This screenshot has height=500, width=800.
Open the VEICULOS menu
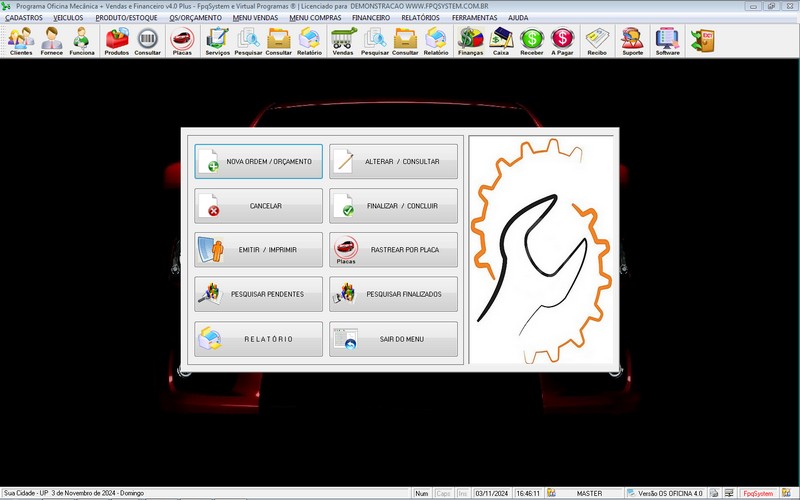[x=68, y=17]
